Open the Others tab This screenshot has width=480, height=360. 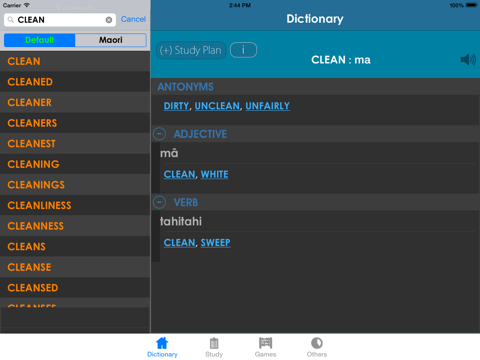coord(317,347)
